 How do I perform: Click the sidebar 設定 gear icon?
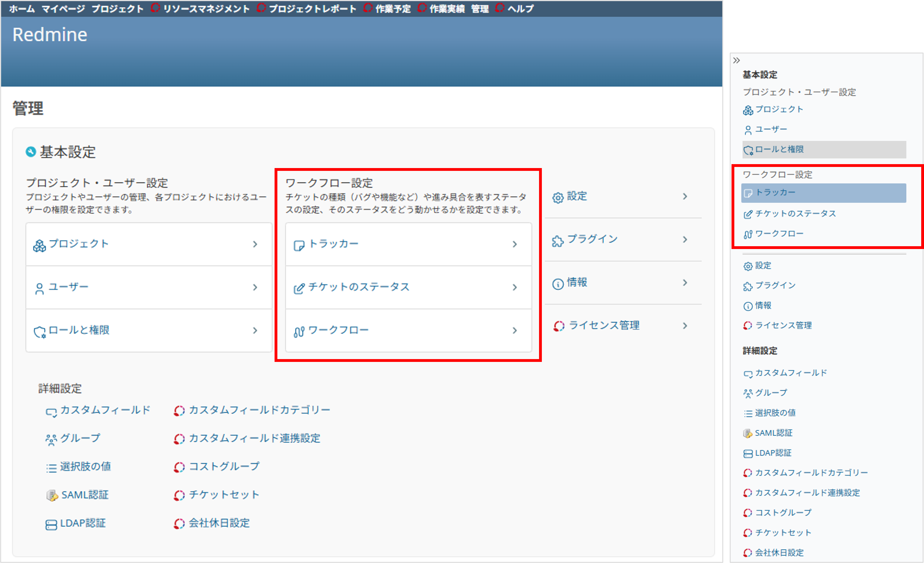748,266
